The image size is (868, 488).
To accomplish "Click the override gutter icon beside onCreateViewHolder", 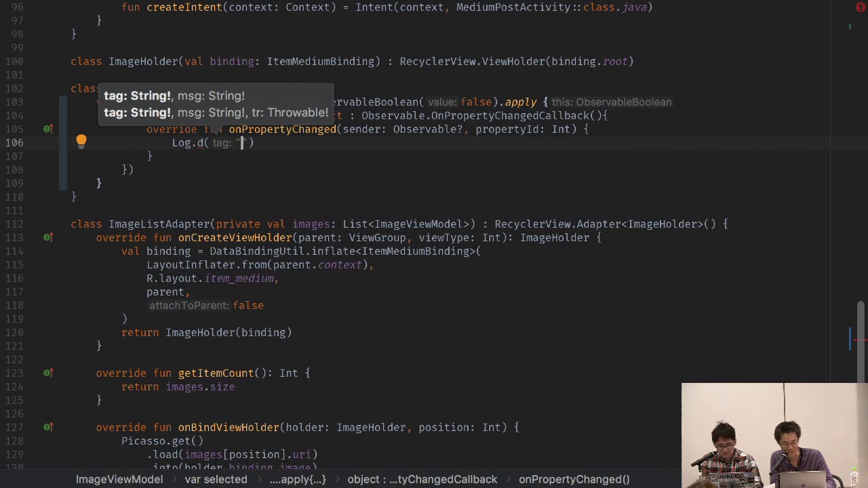I will pos(47,237).
